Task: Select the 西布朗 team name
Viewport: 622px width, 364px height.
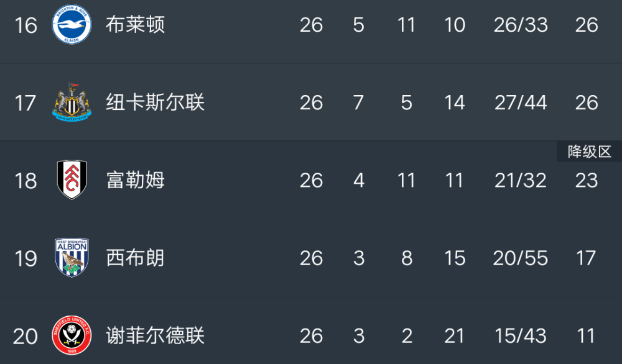Action: 135,258
